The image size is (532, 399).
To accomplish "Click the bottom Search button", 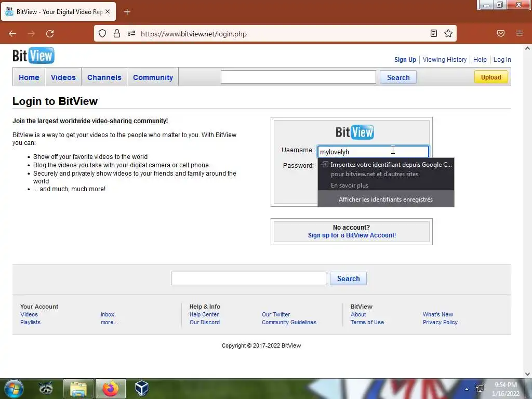I will click(348, 278).
